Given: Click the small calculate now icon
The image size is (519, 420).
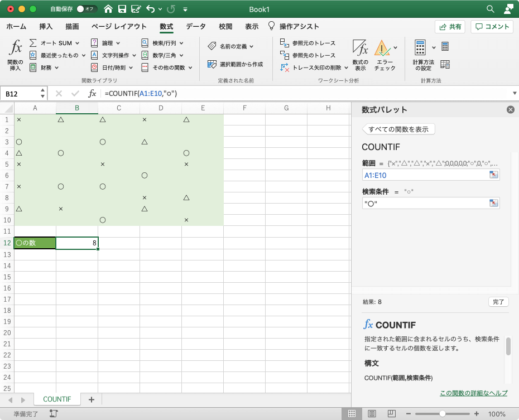Looking at the screenshot, I should click(445, 46).
